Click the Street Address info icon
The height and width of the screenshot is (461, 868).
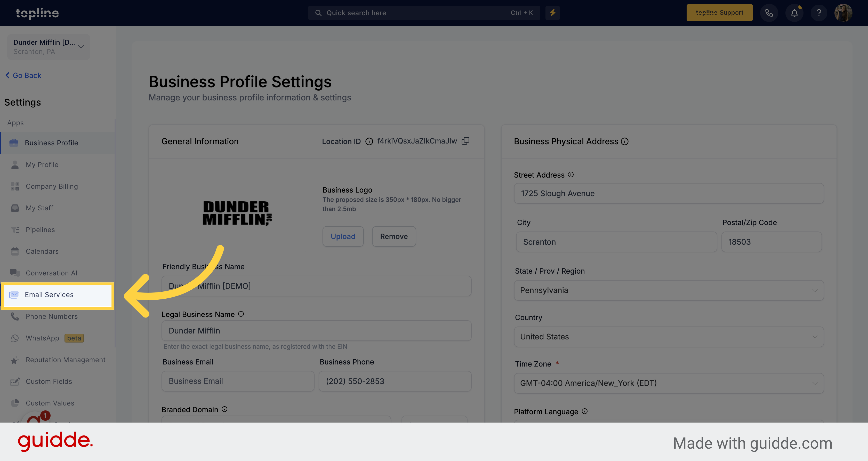coord(570,174)
